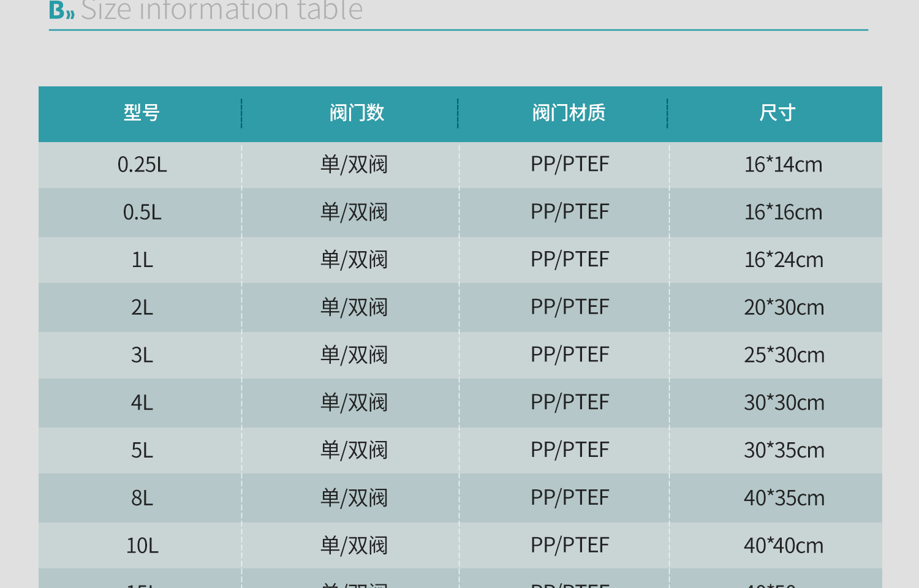Select the 0.5L model row
Image resolution: width=919 pixels, height=588 pixels.
point(142,212)
